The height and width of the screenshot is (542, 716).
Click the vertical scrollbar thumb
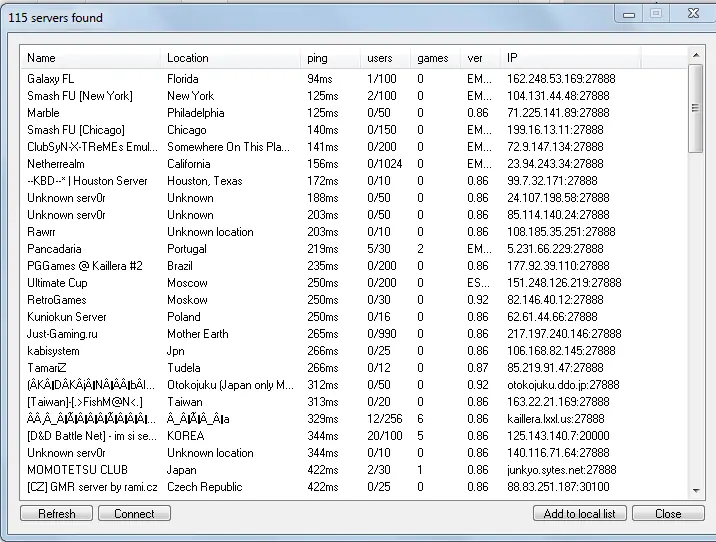click(x=696, y=108)
